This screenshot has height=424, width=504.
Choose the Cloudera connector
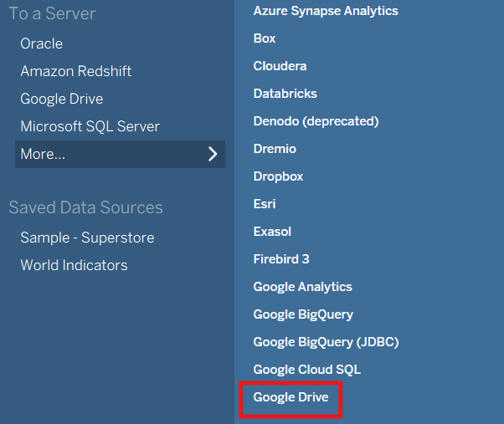280,66
